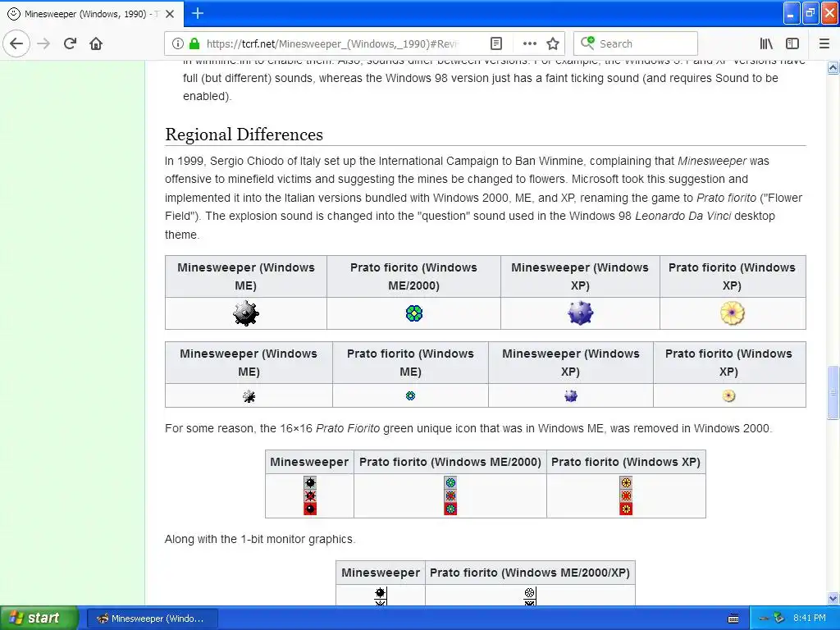The height and width of the screenshot is (630, 840).
Task: Click the 1-bit Minesweeper mine graphic
Action: pyautogui.click(x=381, y=596)
